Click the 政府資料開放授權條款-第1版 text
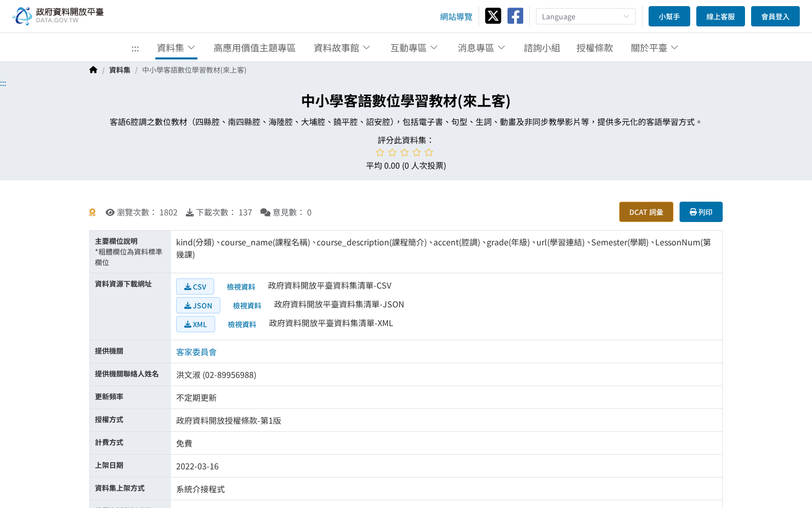 228,421
